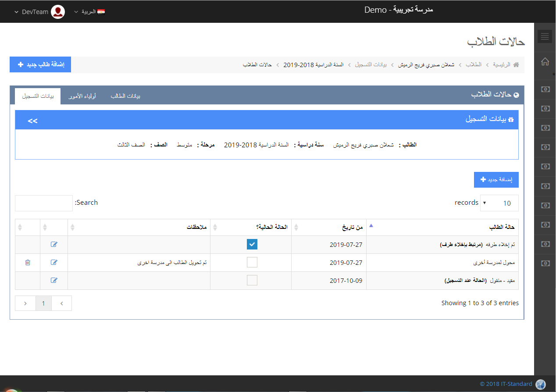This screenshot has width=556, height=392.
Task: Open the records per page dropdown
Action: click(499, 203)
